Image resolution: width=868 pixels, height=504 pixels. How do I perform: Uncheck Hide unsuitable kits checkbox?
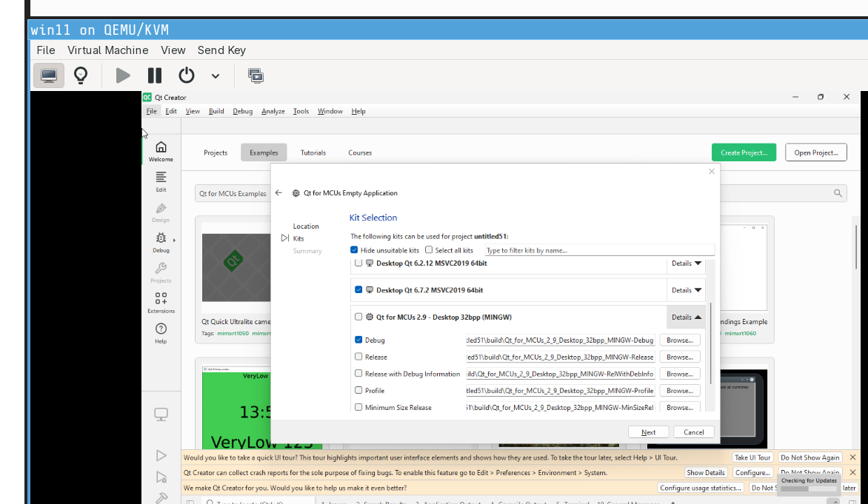[x=354, y=250]
